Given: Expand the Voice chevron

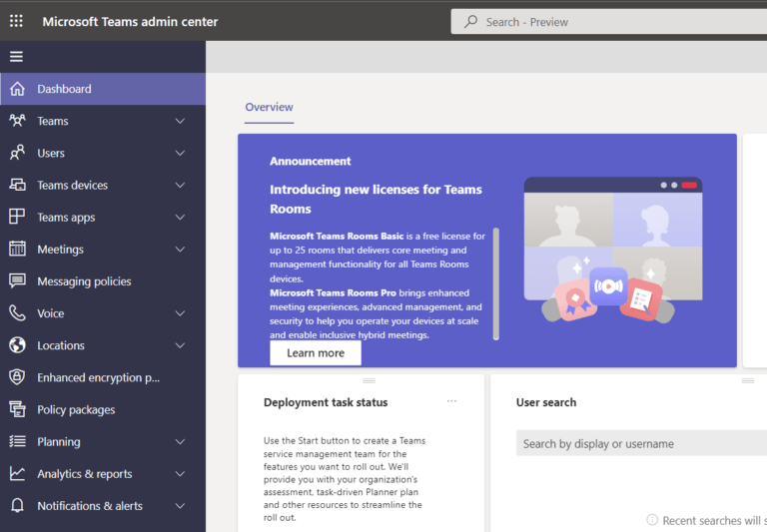Looking at the screenshot, I should click(180, 313).
